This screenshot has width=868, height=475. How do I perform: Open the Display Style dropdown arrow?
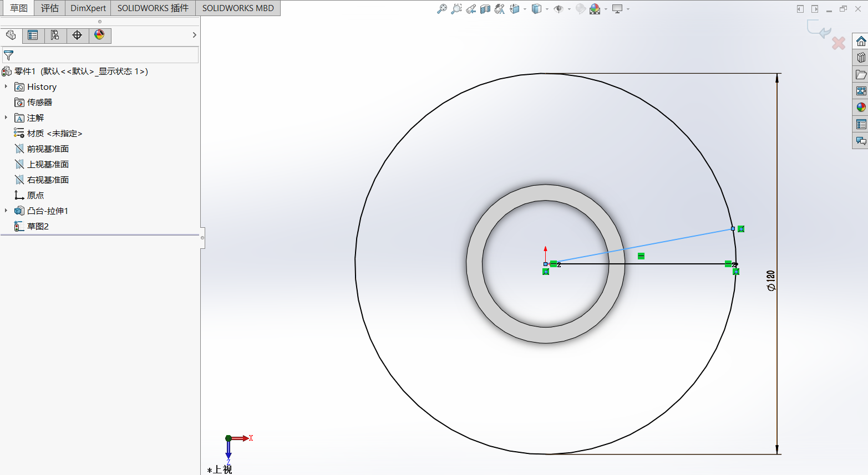[547, 9]
